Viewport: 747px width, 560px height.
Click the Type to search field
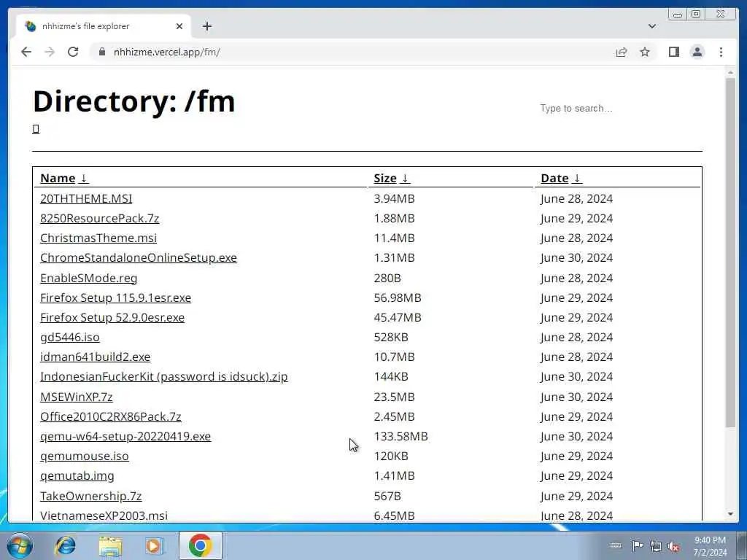pyautogui.click(x=620, y=109)
